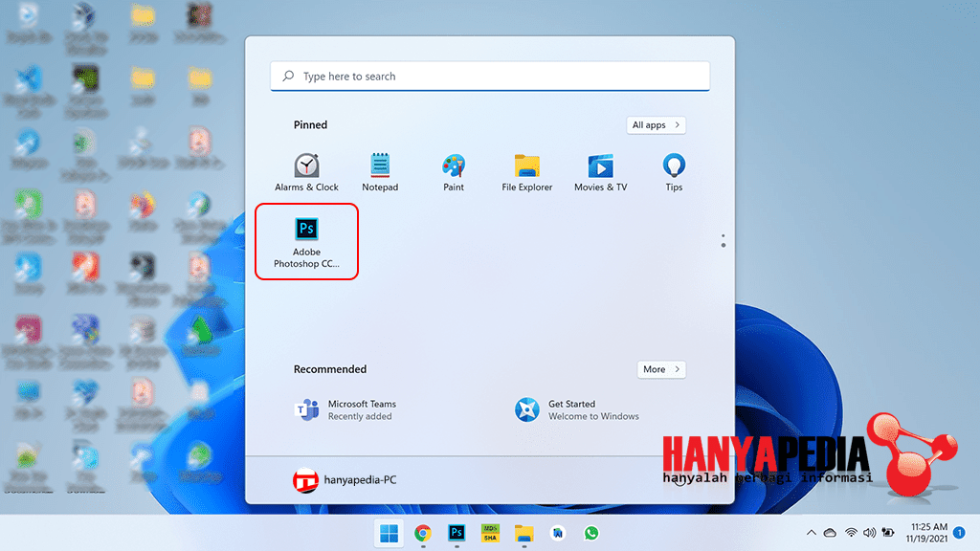Open WhatsApp from the taskbar
The image size is (980, 551).
[x=591, y=533]
